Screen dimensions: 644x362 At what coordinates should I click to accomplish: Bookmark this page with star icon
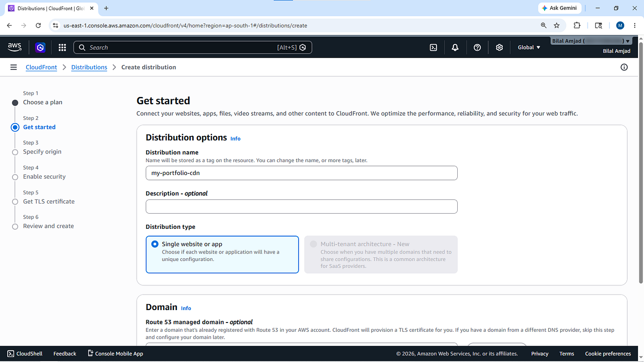557,26
